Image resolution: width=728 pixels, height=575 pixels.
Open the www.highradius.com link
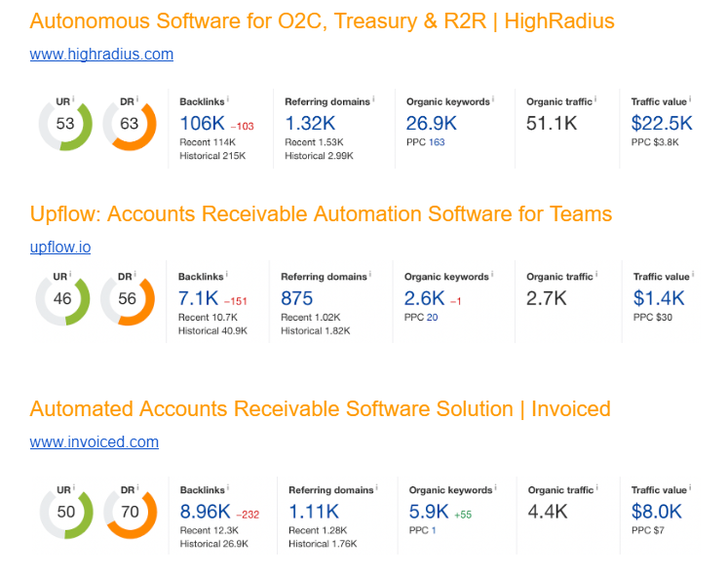(101, 55)
